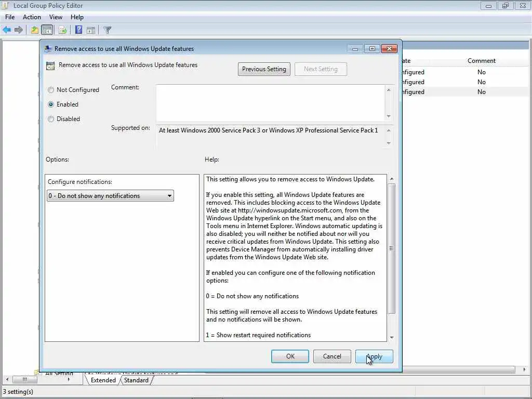The height and width of the screenshot is (399, 532).
Task: Click the Next Setting button
Action: pyautogui.click(x=321, y=69)
